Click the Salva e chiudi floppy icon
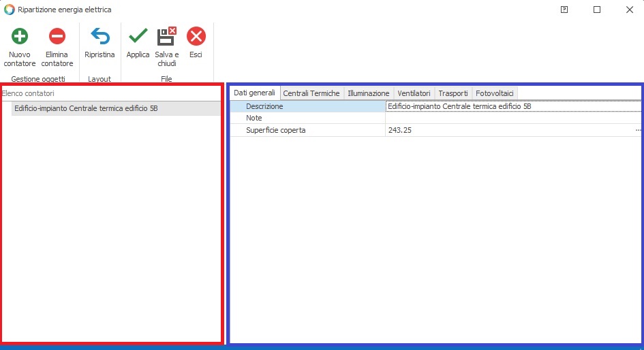Image resolution: width=644 pixels, height=350 pixels. coord(166,37)
